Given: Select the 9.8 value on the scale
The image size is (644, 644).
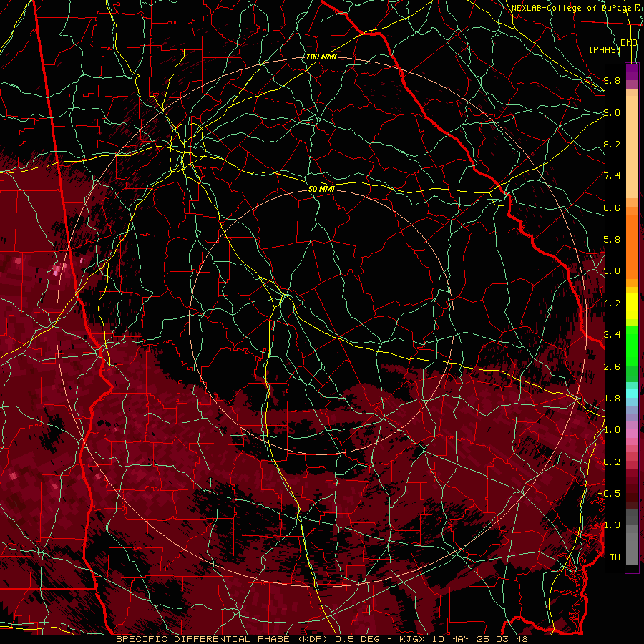Looking at the screenshot, I should [x=612, y=80].
